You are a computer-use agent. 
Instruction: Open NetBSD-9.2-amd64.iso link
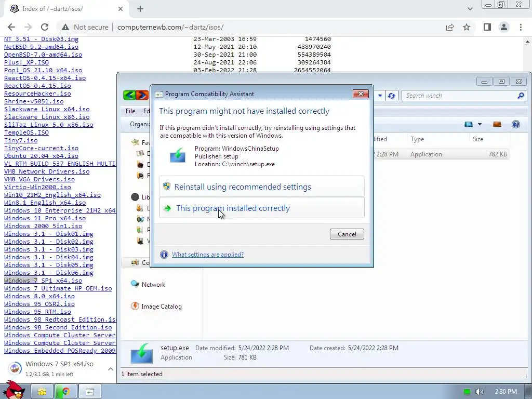tap(41, 47)
